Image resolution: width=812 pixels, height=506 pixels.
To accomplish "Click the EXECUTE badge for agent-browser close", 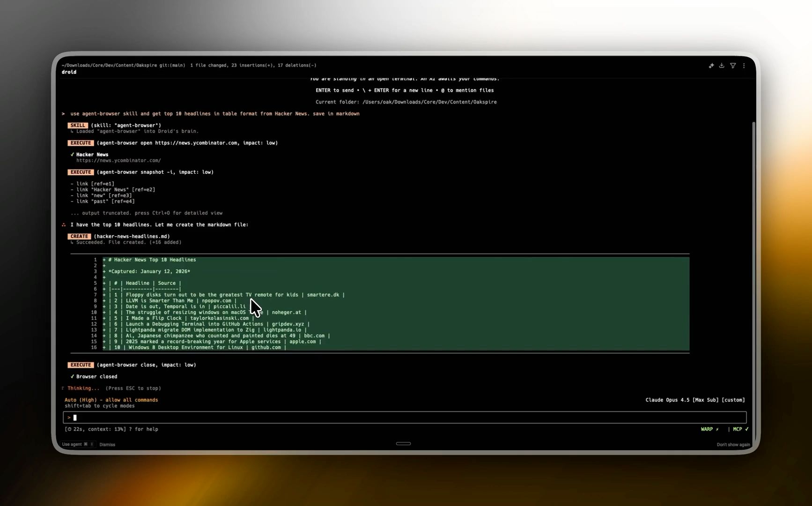I will click(x=81, y=365).
